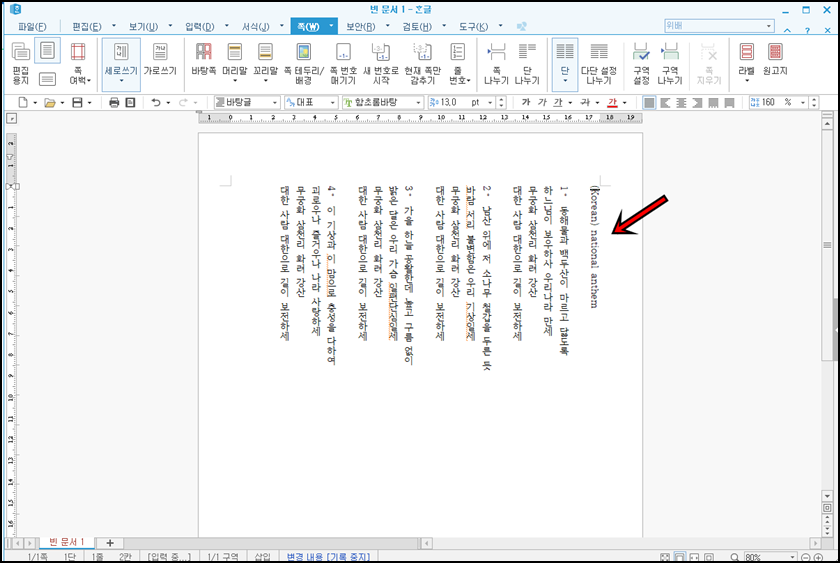The height and width of the screenshot is (563, 840).
Task: Expand the 머리말 dropdown arrow
Action: [235, 81]
